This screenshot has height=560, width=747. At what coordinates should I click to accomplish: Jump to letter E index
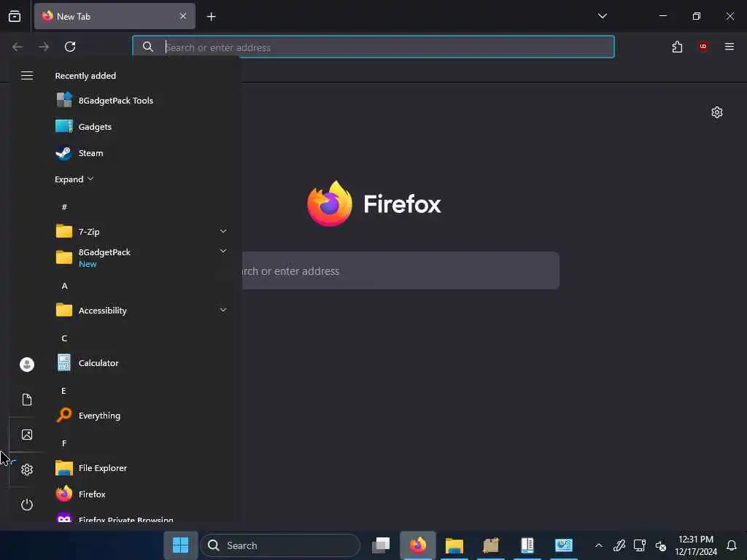point(64,391)
